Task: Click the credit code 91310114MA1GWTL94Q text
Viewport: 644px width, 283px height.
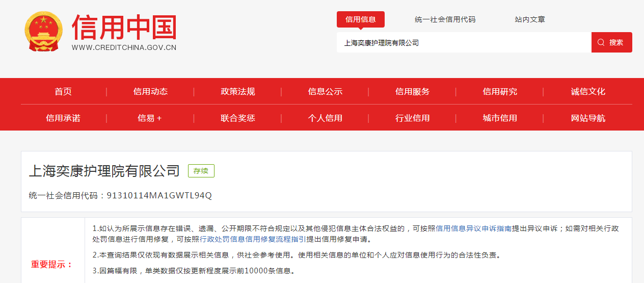Action: click(x=159, y=195)
